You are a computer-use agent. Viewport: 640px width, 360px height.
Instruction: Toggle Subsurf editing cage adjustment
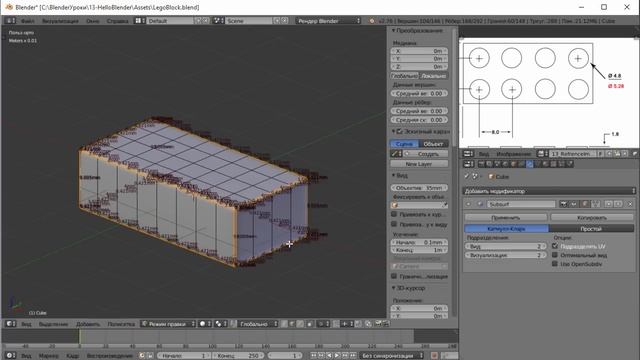pos(596,204)
